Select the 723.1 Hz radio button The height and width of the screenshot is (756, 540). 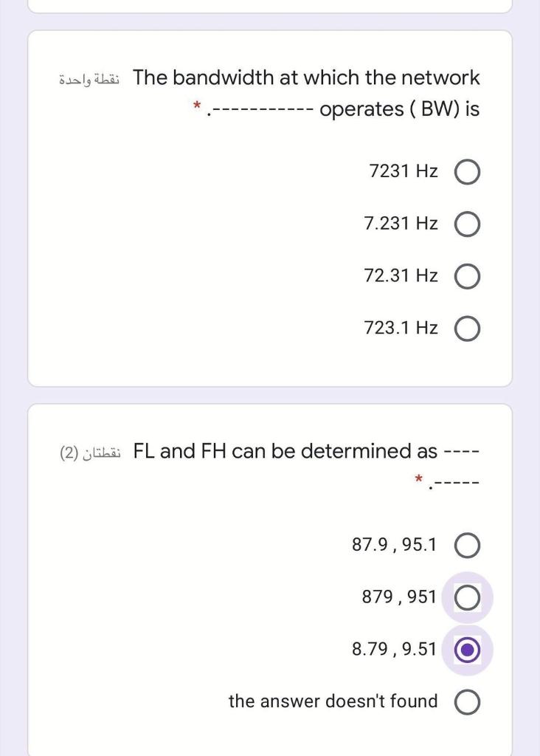pos(468,328)
